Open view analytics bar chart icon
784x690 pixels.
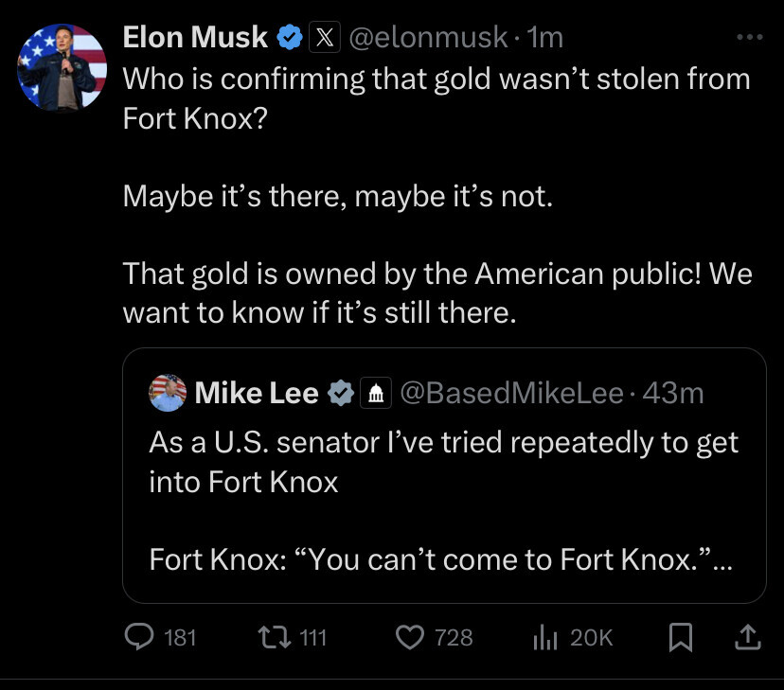[544, 638]
